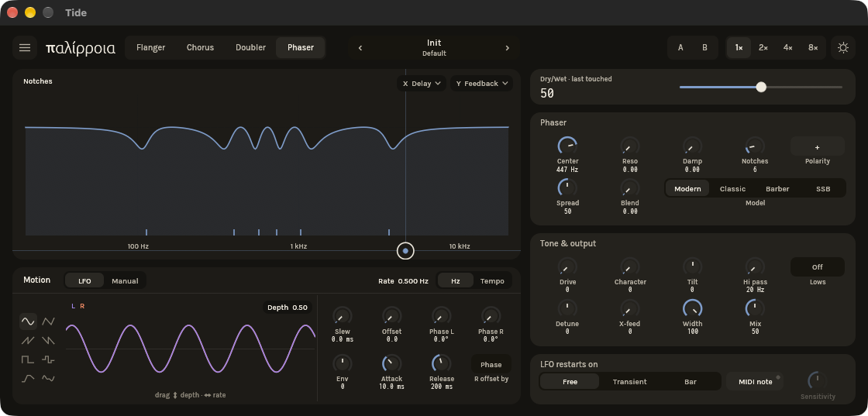Image resolution: width=868 pixels, height=416 pixels.
Task: Select the stepped sample-and-hold LFO shape
Action: pyautogui.click(x=49, y=359)
